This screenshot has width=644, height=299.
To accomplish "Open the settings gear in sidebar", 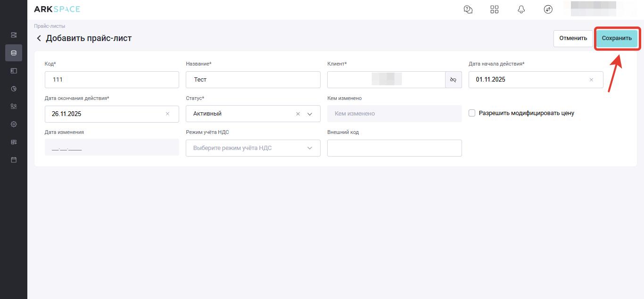I will (14, 124).
